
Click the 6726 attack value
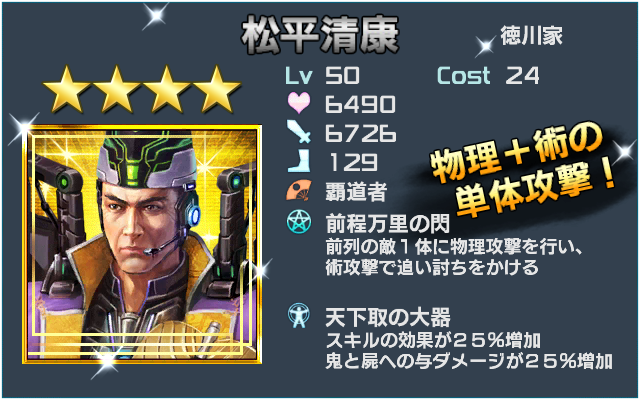(360, 133)
